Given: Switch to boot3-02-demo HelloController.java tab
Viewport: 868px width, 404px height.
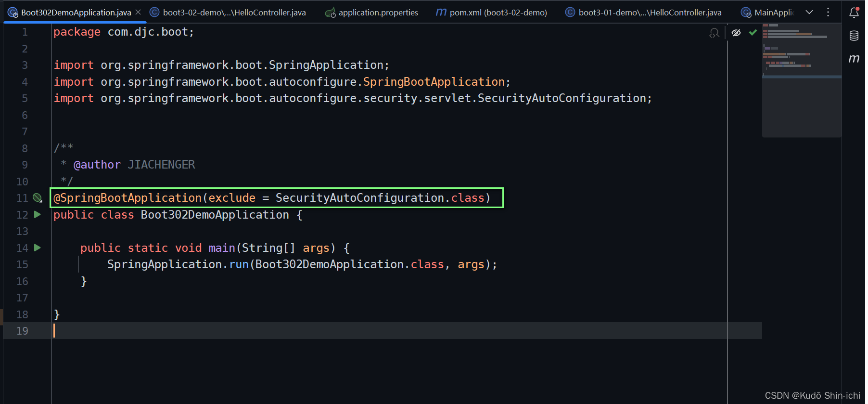Looking at the screenshot, I should [228, 13].
